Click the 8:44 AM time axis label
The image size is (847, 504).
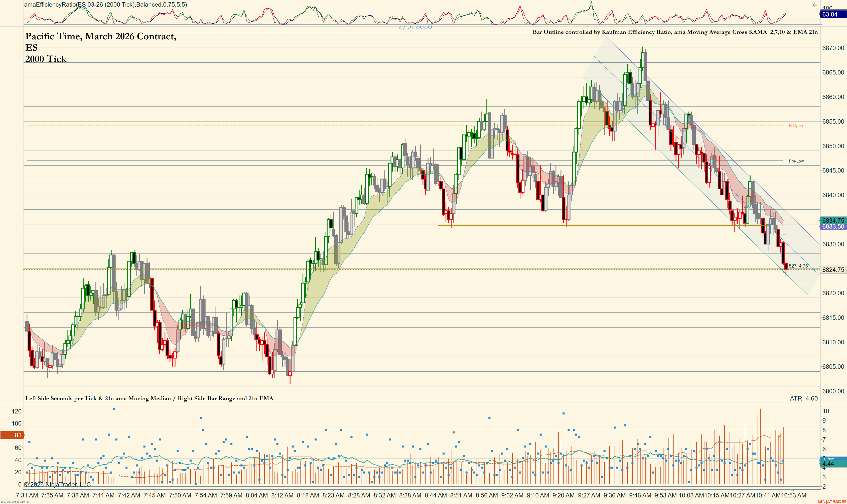click(x=436, y=495)
